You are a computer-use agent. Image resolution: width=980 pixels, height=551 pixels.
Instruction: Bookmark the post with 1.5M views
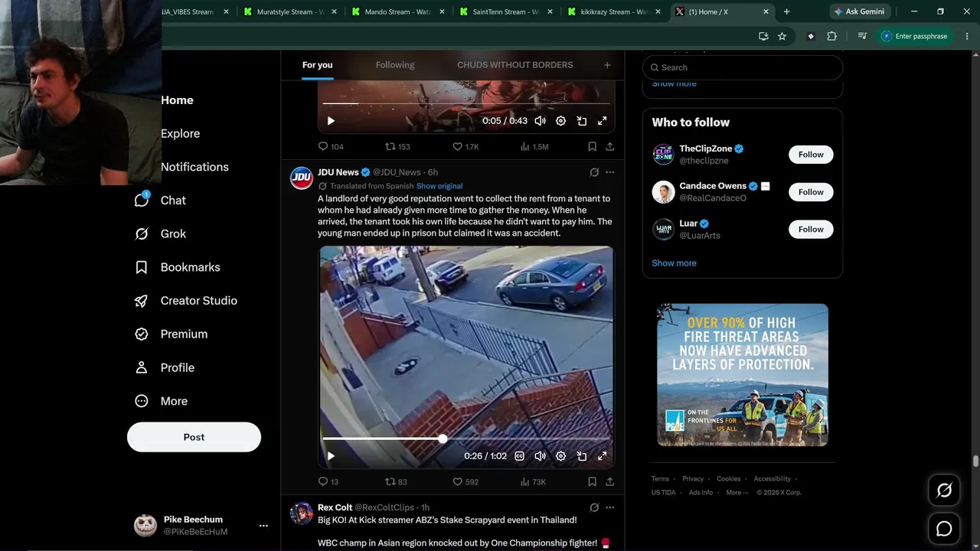pos(592,147)
